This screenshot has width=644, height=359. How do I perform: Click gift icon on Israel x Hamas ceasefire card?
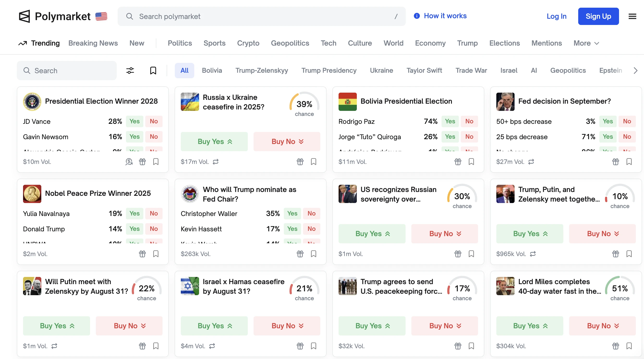pos(300,346)
